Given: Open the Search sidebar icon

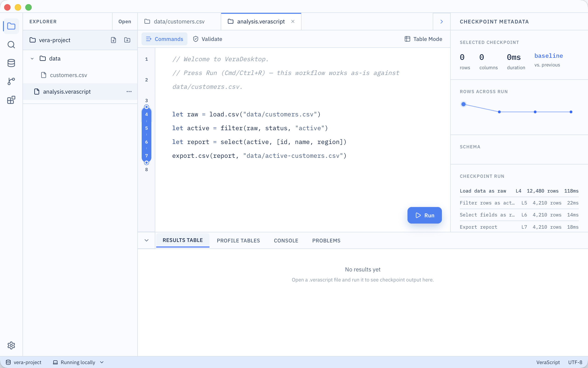Looking at the screenshot, I should [x=11, y=45].
